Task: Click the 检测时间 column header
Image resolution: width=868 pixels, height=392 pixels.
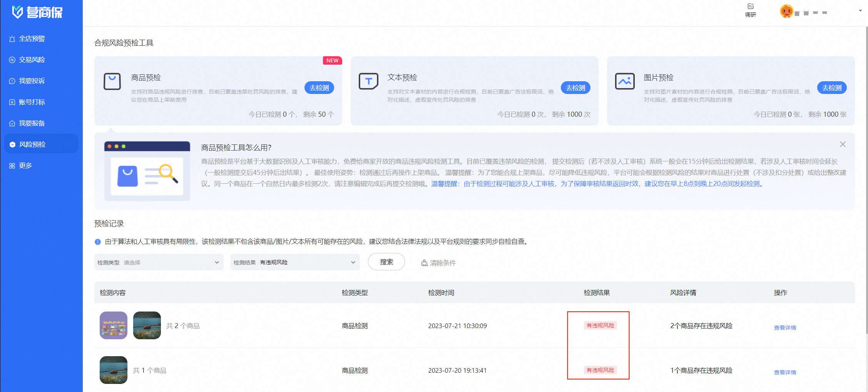Action: (441, 293)
